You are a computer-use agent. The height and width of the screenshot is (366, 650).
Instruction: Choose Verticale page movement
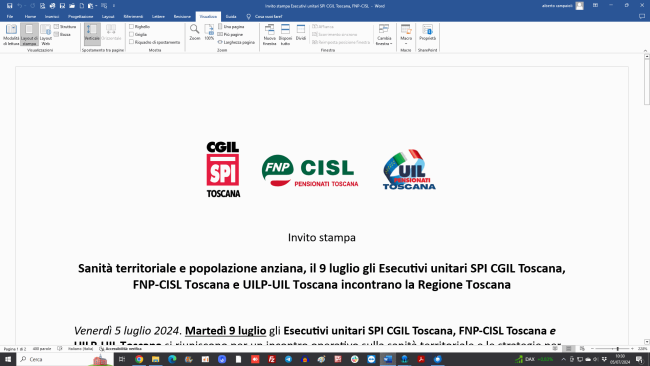coord(92,33)
